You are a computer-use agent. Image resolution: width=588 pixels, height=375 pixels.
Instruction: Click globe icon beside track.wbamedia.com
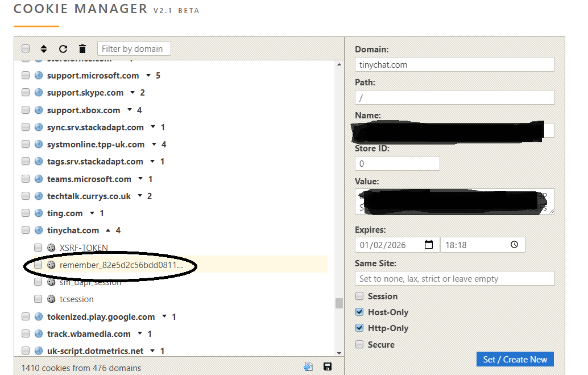coord(39,333)
